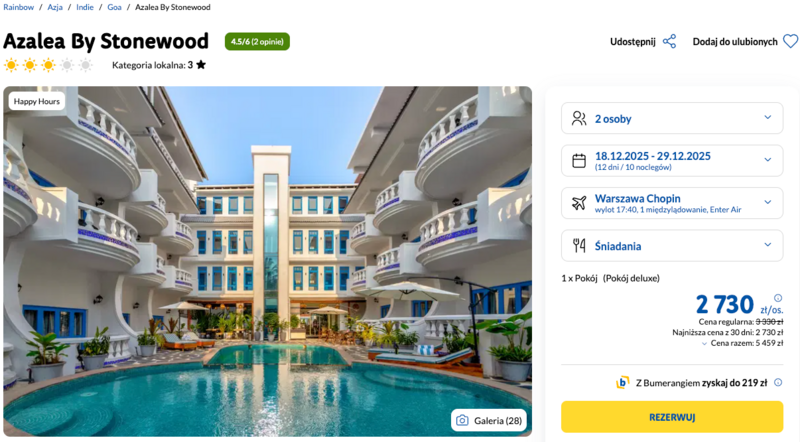Go to Azja in the breadcrumb
800x442 pixels.
tap(56, 8)
